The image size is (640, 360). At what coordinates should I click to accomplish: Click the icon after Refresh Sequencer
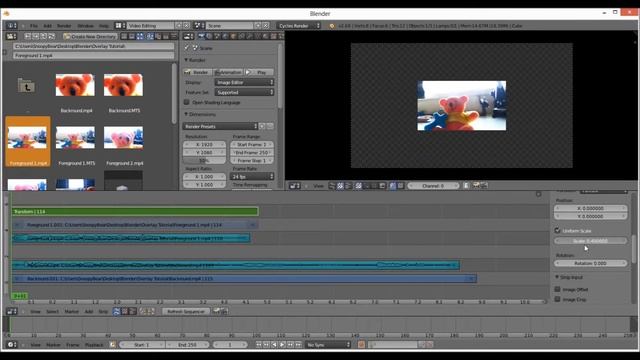[x=216, y=311]
